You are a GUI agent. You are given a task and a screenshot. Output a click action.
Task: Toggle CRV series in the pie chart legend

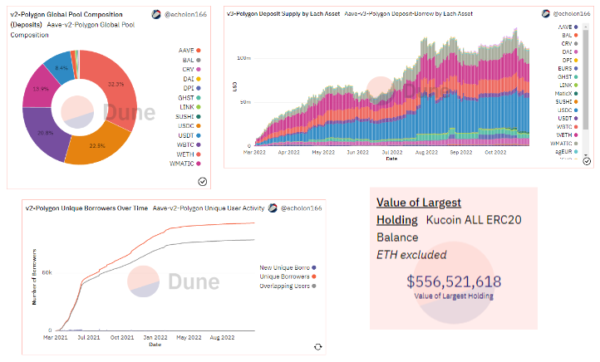[x=191, y=69]
